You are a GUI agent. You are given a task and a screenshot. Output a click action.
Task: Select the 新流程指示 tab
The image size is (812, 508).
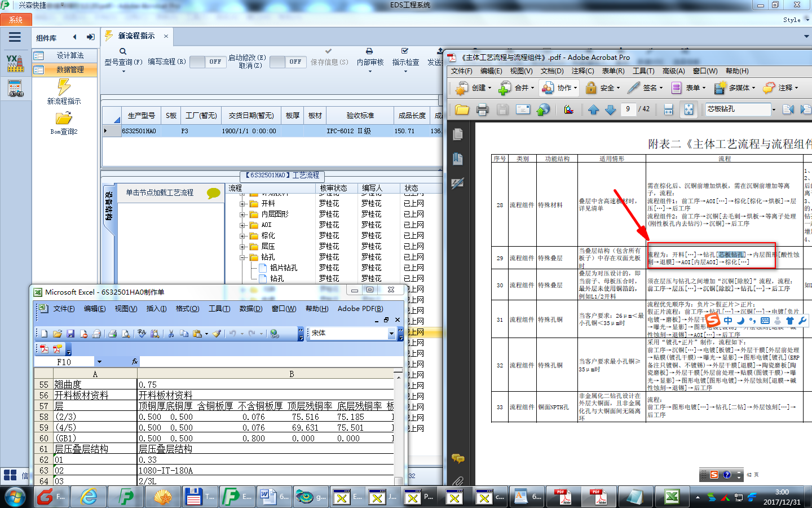click(x=136, y=36)
